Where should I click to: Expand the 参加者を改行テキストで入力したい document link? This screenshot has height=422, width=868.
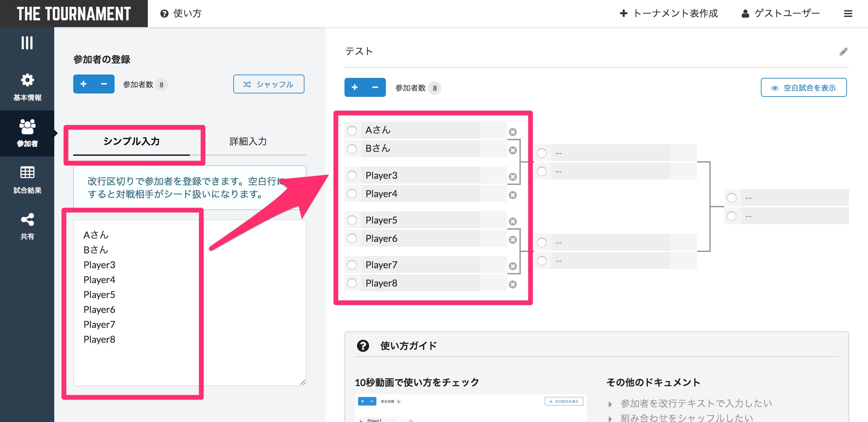click(x=696, y=403)
